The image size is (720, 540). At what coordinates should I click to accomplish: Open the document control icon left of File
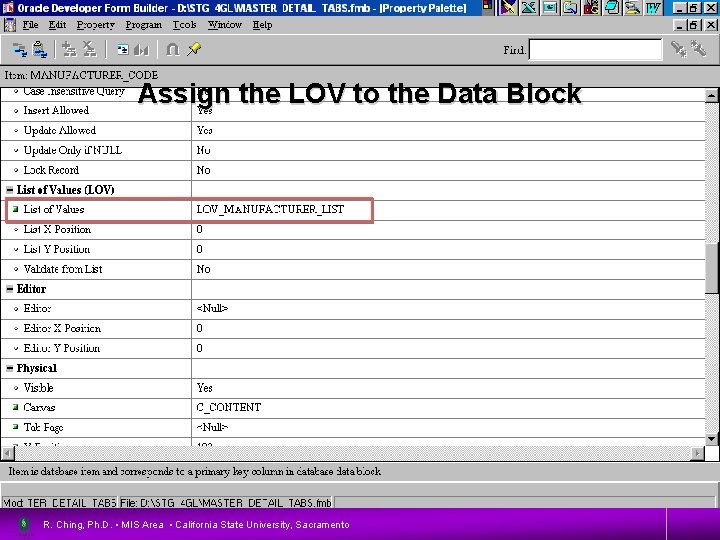pyautogui.click(x=10, y=25)
